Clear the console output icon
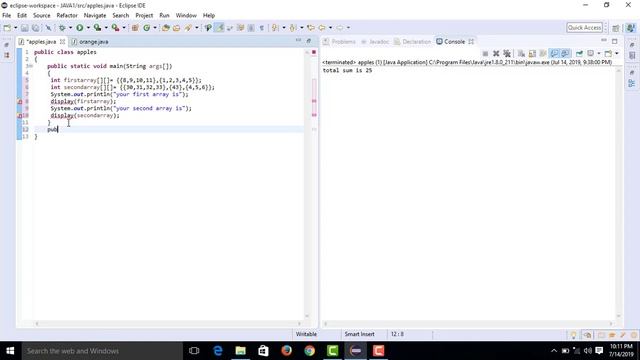Screen dimensions: 640x360 [521, 53]
